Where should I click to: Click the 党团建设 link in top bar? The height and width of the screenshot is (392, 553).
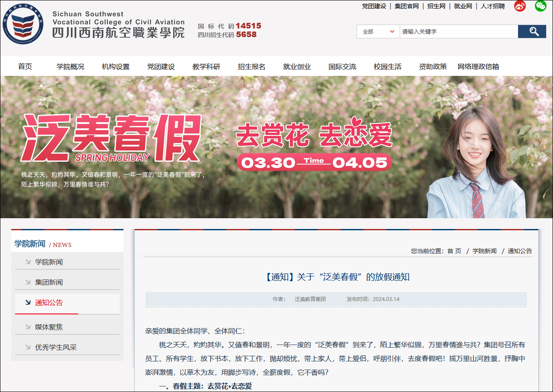374,6
